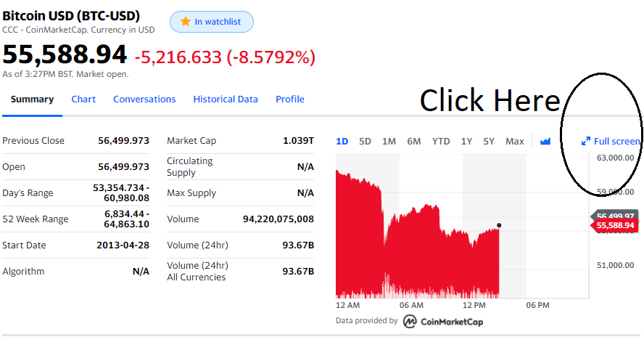Show the 1Y chart range
This screenshot has width=644, height=337.
coord(466,141)
